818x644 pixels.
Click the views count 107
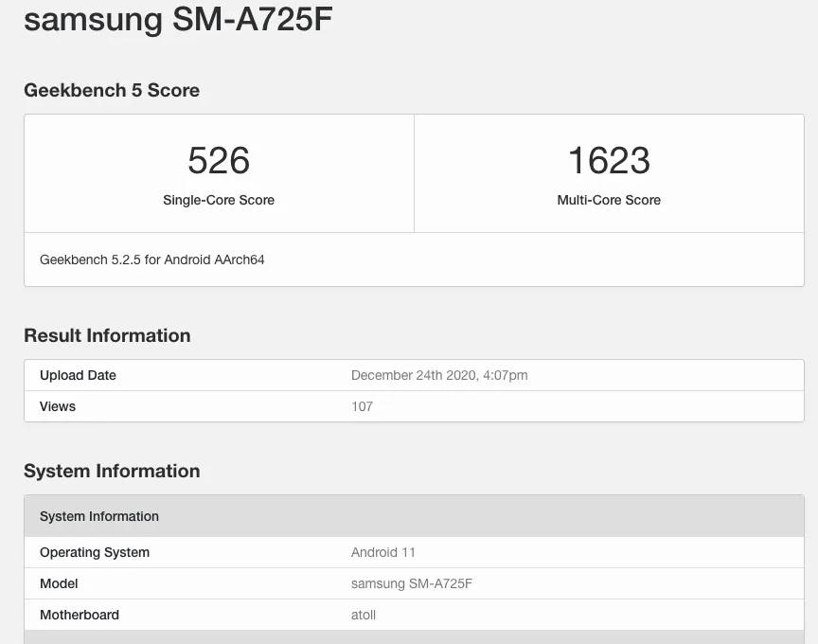(x=362, y=406)
